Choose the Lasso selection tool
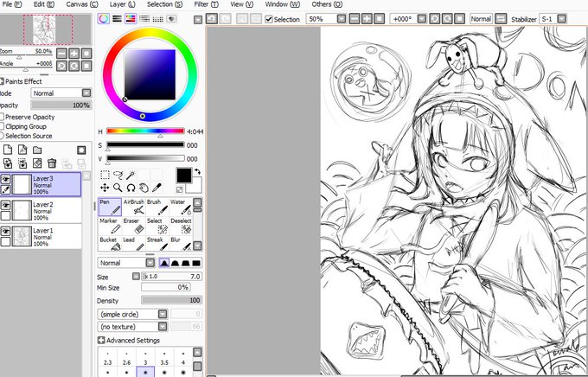Screen dimensions: 588x377 point(118,175)
